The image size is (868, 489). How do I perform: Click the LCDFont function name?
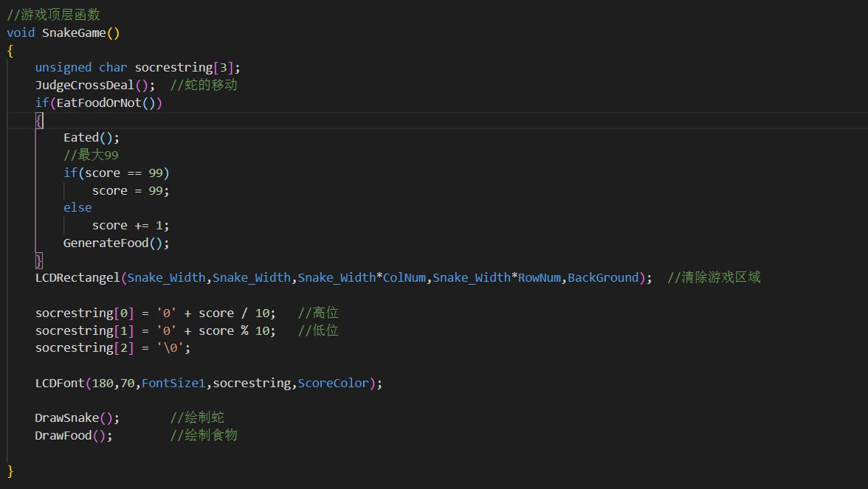click(x=60, y=384)
